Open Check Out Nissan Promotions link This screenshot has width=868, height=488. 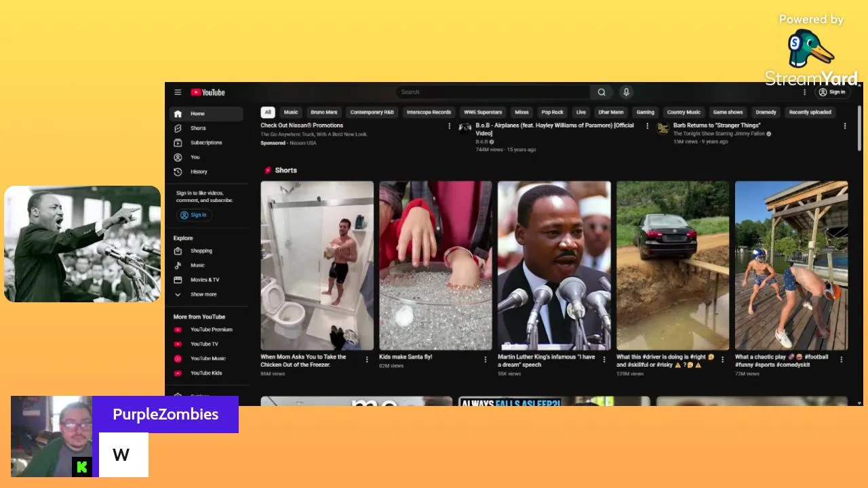point(302,125)
